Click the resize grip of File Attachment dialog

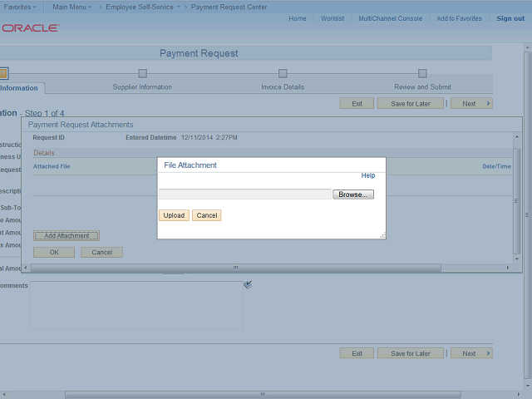382,235
